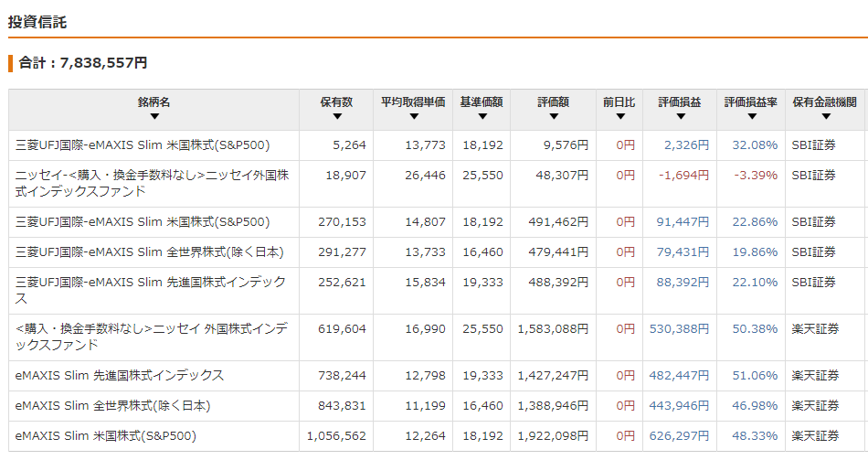Click valuation 1,583,088円
This screenshot has height=460, width=868.
click(x=553, y=328)
